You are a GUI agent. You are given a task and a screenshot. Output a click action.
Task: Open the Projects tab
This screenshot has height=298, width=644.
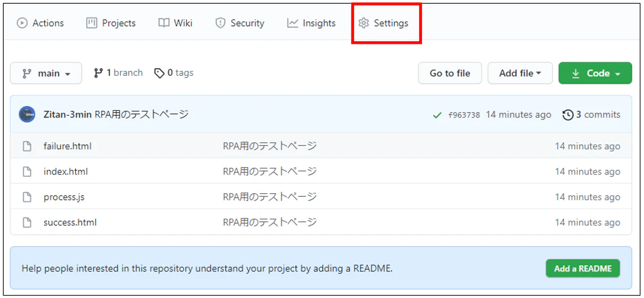111,23
